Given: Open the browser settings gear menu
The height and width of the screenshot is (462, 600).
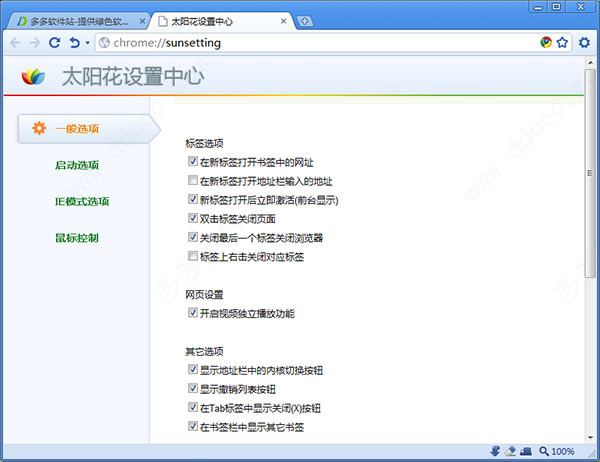Looking at the screenshot, I should (584, 42).
